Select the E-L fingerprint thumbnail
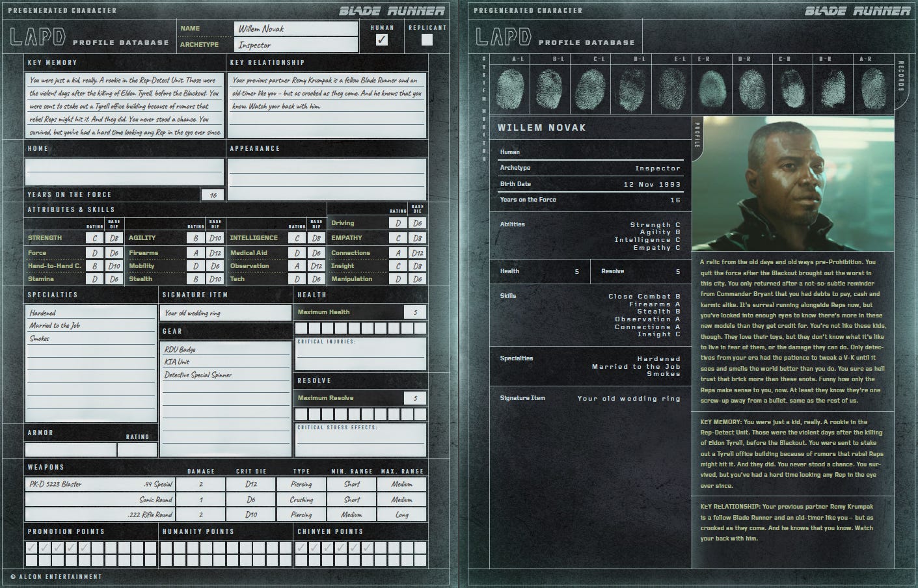The image size is (918, 588). (672, 88)
